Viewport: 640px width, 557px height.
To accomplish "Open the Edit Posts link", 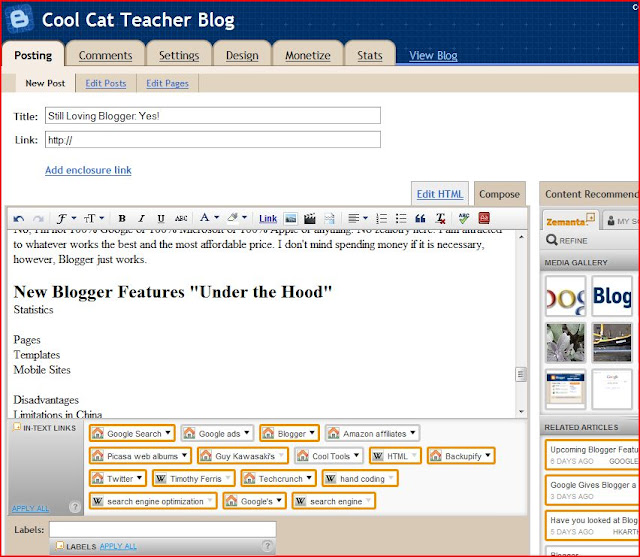I will coord(106,83).
